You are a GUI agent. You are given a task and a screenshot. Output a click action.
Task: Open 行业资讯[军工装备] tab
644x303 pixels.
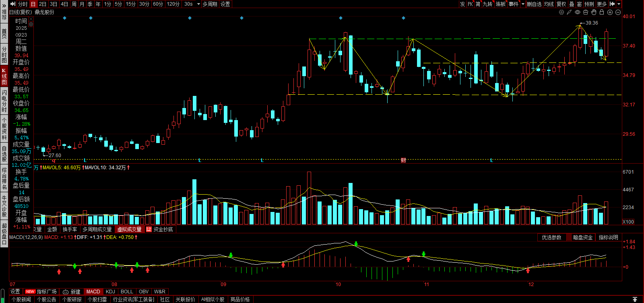click(134, 299)
